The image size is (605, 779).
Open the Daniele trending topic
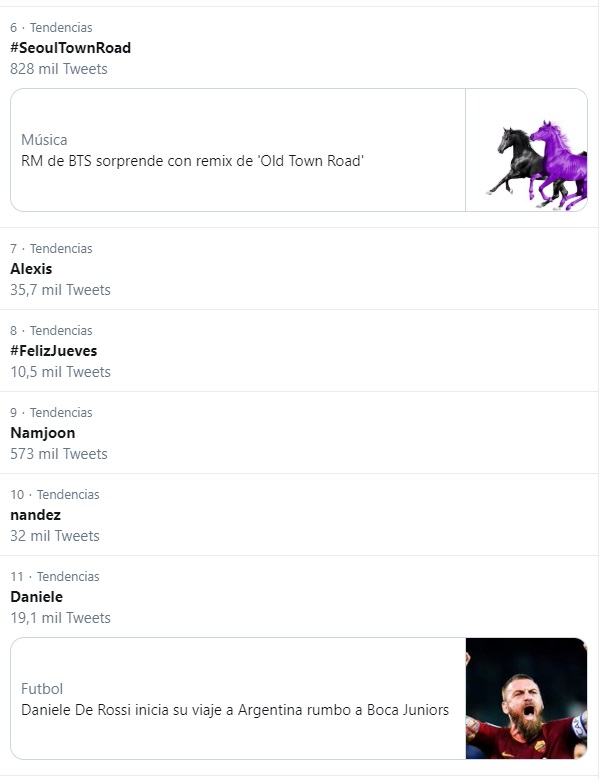click(36, 597)
